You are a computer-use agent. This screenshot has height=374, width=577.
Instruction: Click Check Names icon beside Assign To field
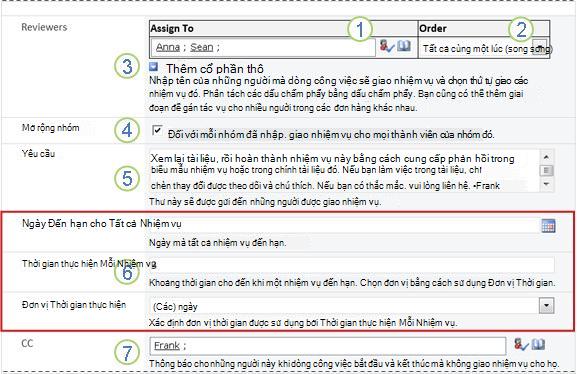386,46
